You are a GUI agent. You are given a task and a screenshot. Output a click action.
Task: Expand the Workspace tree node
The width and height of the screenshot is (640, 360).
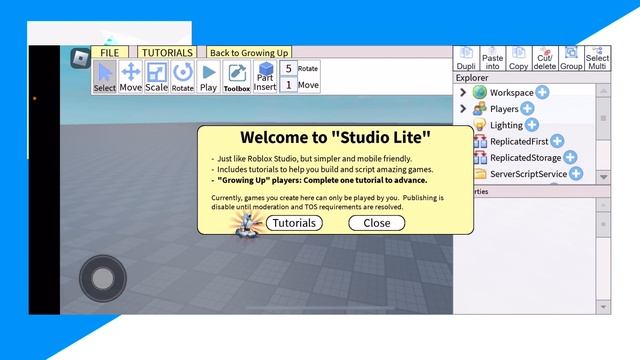click(463, 92)
